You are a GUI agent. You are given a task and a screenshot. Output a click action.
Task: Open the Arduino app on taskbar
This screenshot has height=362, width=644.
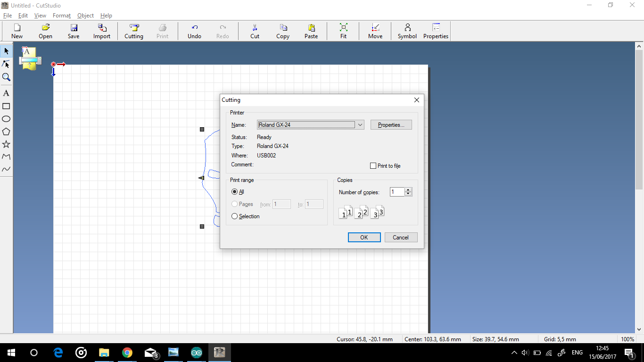[196, 353]
